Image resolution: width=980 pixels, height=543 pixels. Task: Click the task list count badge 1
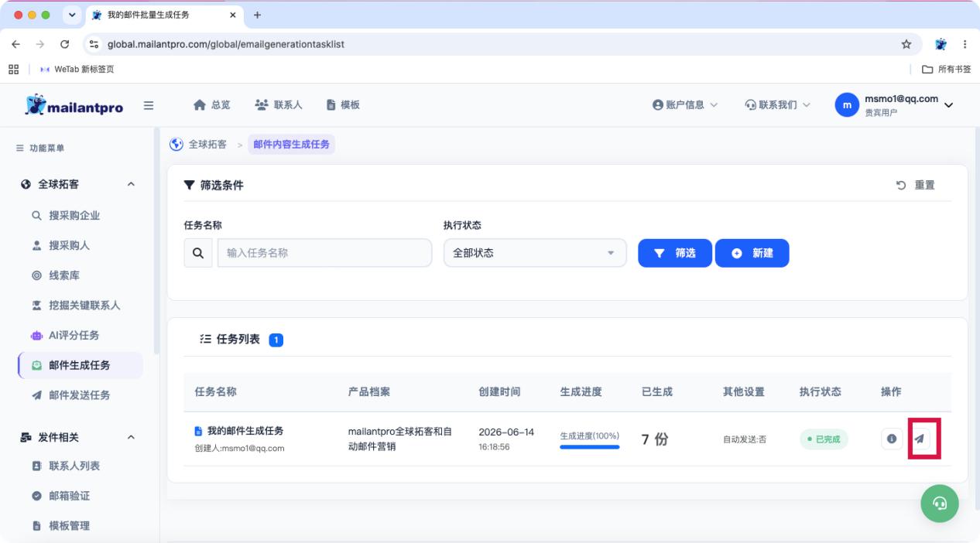click(x=276, y=340)
